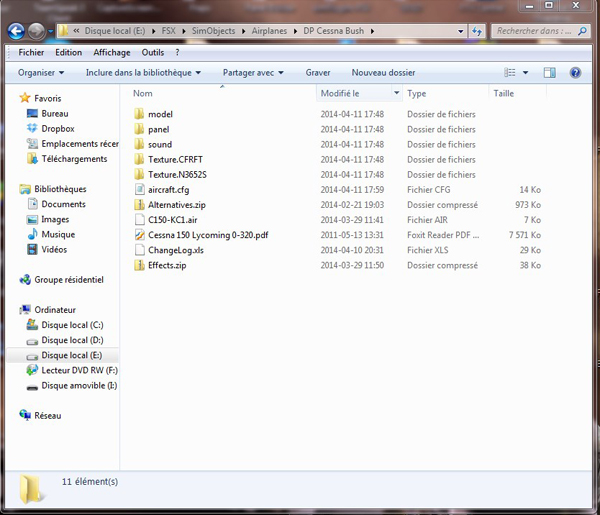This screenshot has height=515, width=600.
Task: Open Bureau in the navigation pane
Action: [x=55, y=114]
